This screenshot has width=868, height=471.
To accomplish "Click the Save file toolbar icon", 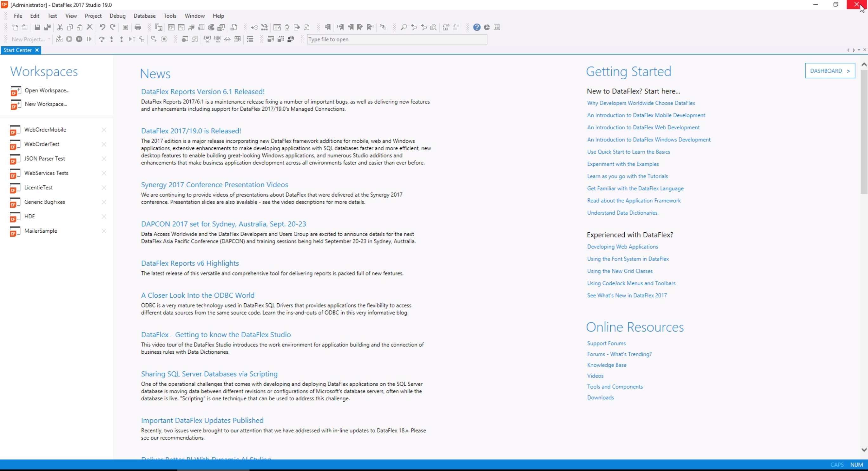I will tap(37, 27).
